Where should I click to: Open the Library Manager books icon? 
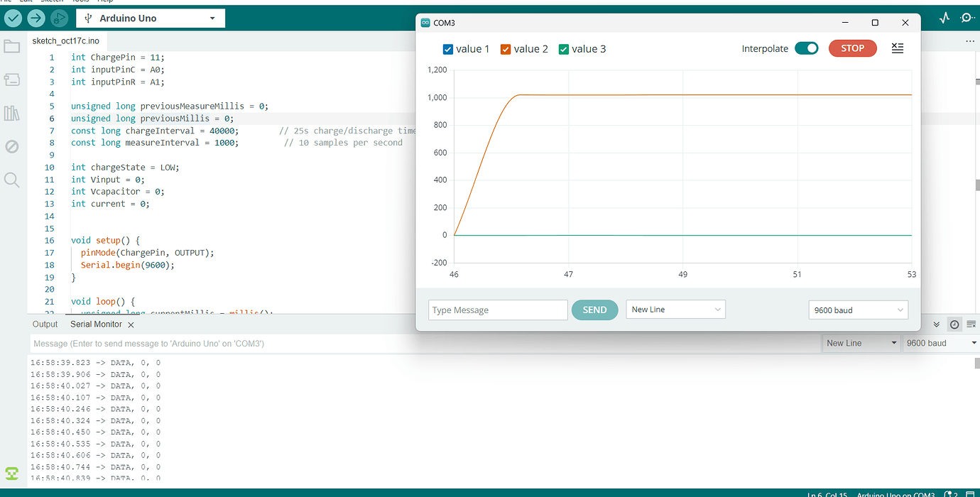click(11, 113)
